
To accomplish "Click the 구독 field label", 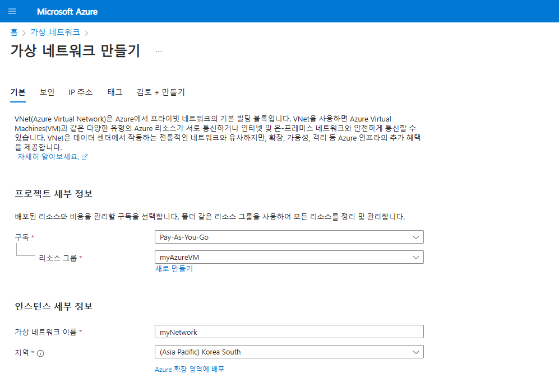I will pyautogui.click(x=22, y=237).
